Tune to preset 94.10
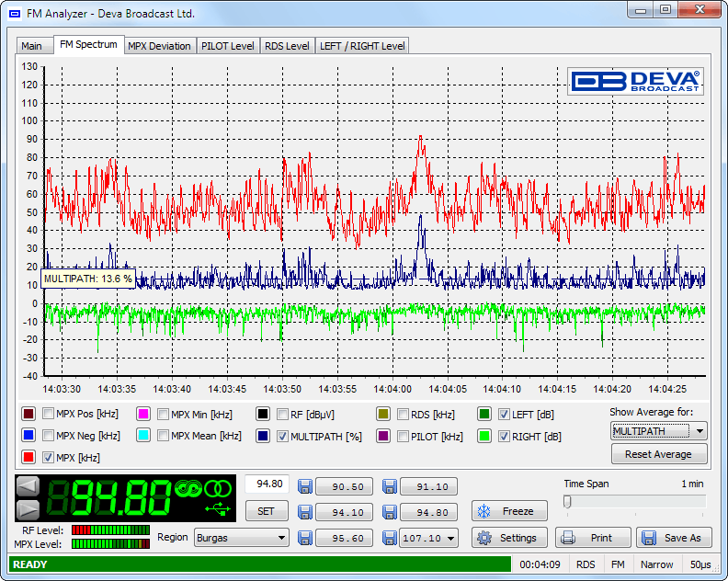This screenshot has height=581, width=728. pyautogui.click(x=344, y=512)
